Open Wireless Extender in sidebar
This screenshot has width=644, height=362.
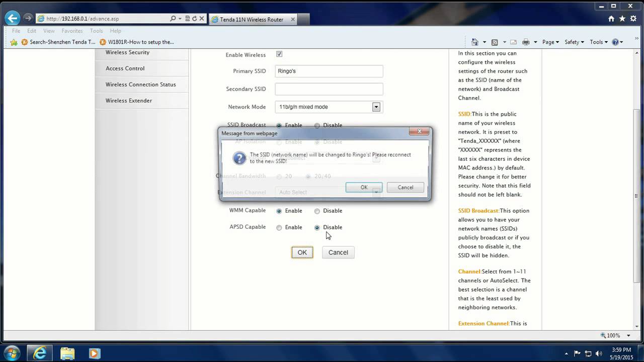click(129, 101)
